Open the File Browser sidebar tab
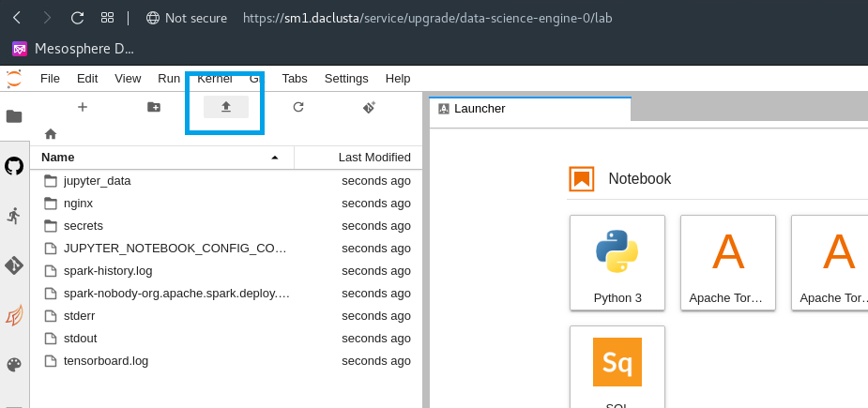Image resolution: width=868 pixels, height=408 pixels. coord(14,116)
